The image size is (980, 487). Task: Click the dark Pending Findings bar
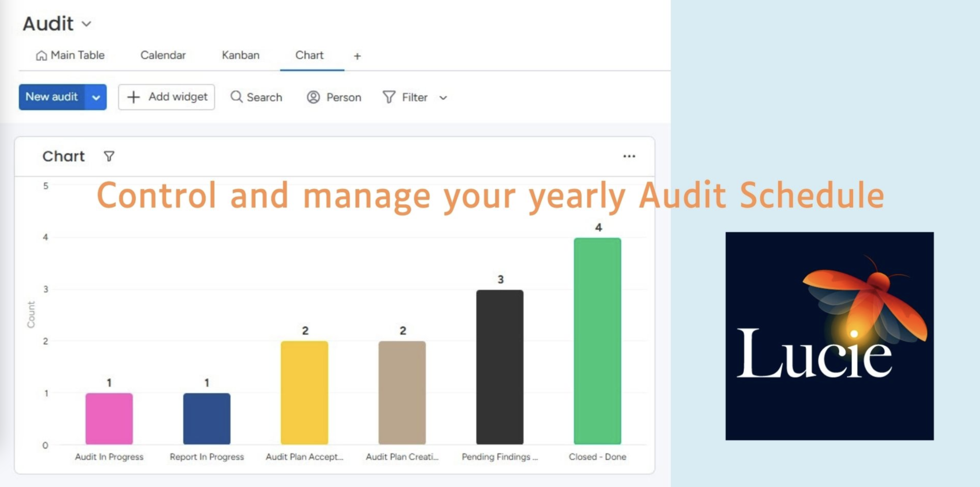coord(500,367)
